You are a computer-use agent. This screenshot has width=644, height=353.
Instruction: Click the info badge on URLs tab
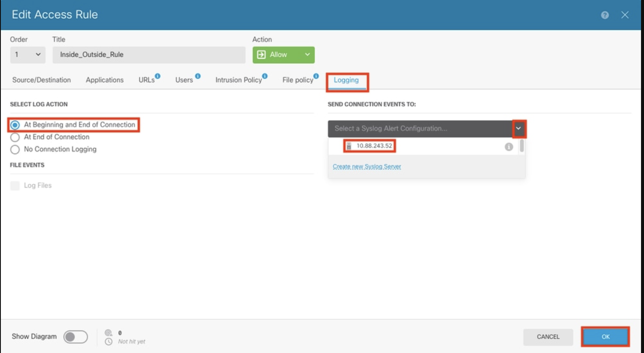(x=158, y=76)
